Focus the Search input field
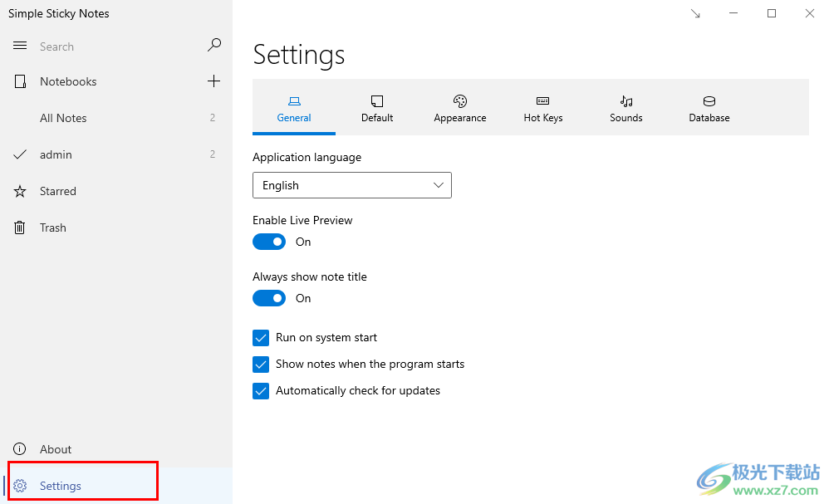The width and height of the screenshot is (829, 504). (x=119, y=46)
